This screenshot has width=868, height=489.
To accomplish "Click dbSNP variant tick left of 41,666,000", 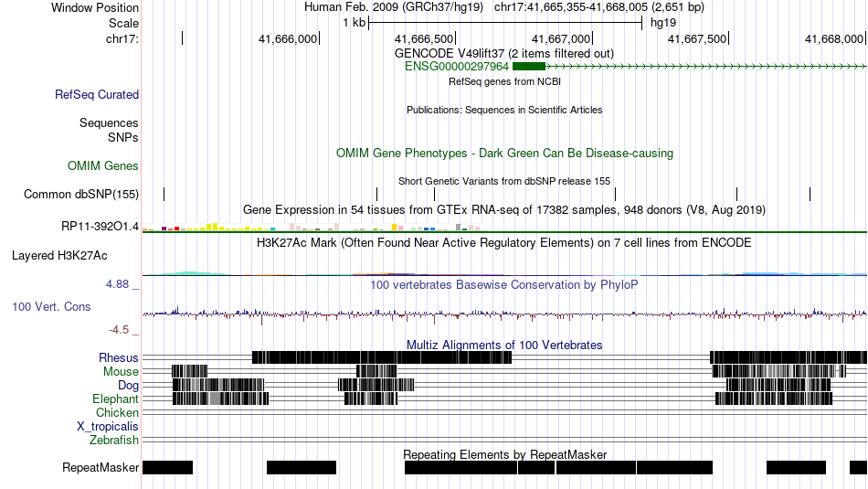I will click(x=164, y=194).
